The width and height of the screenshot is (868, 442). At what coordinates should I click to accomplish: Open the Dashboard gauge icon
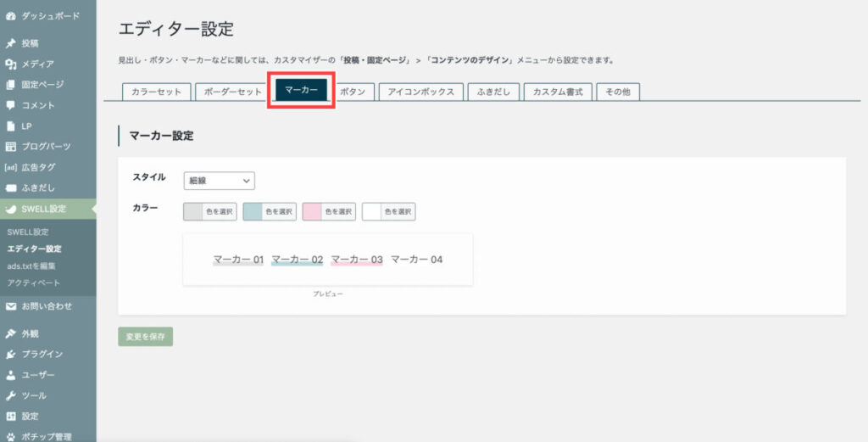pyautogui.click(x=10, y=17)
